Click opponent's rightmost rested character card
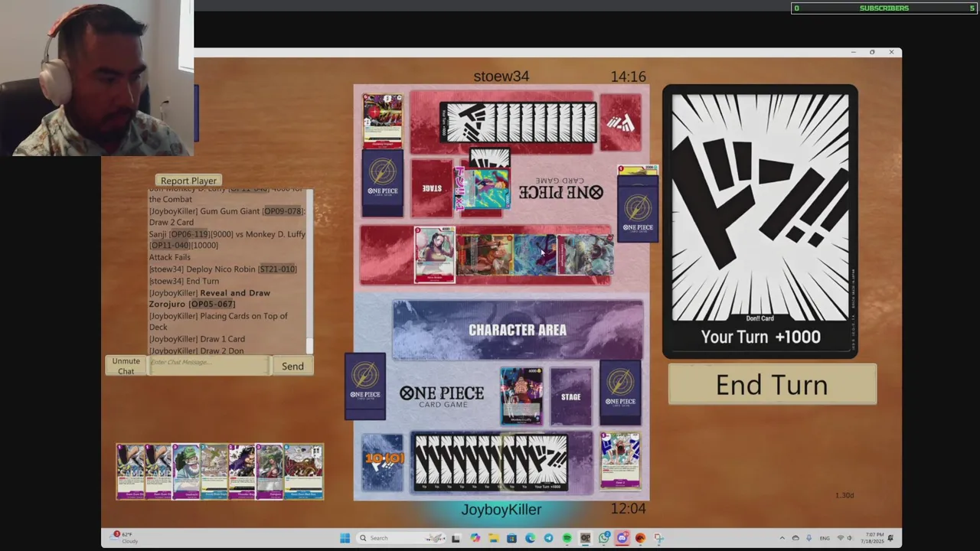980x551 pixels. pos(586,255)
